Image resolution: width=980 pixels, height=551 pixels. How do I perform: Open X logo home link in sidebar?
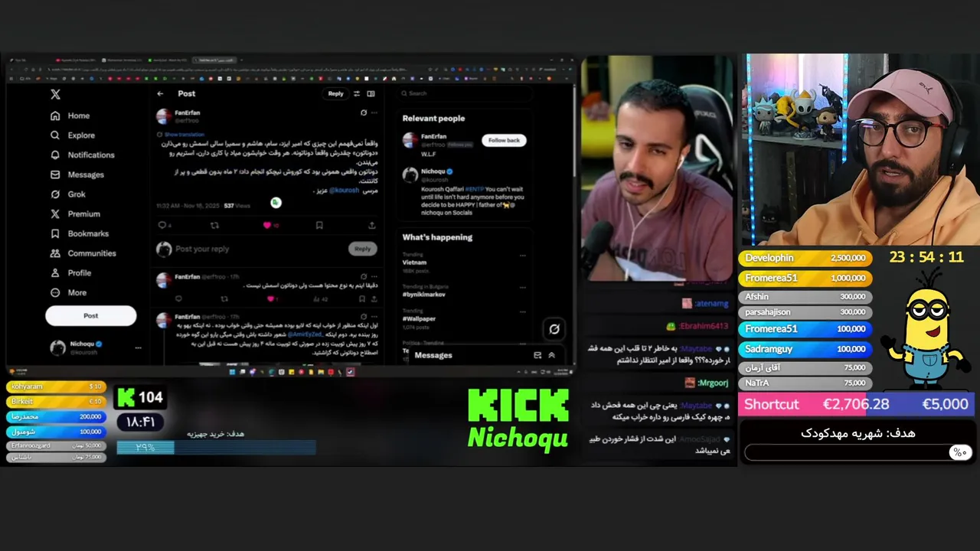click(x=55, y=94)
